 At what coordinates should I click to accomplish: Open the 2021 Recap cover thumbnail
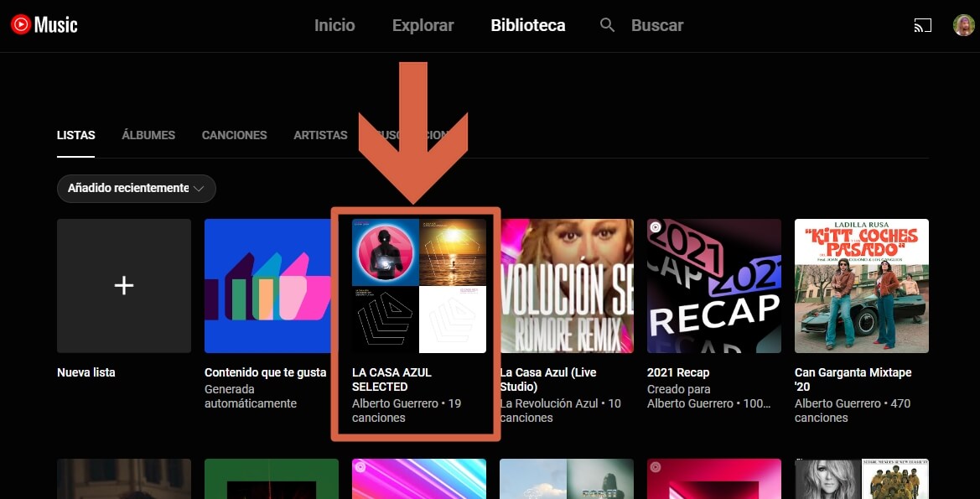point(713,285)
